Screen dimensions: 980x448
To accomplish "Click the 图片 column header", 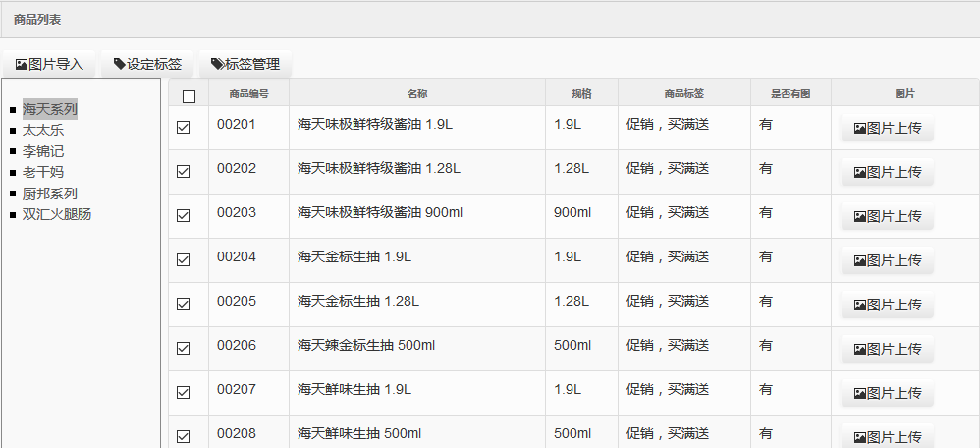I will [x=905, y=94].
